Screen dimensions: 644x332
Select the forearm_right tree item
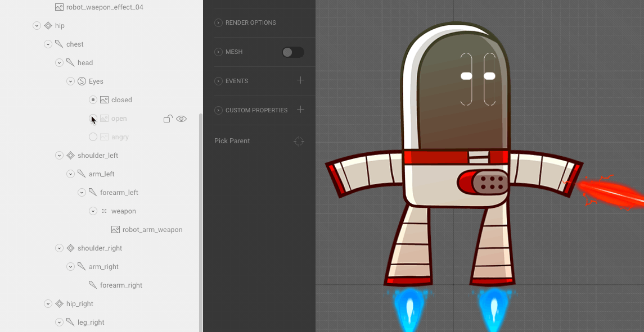120,285
